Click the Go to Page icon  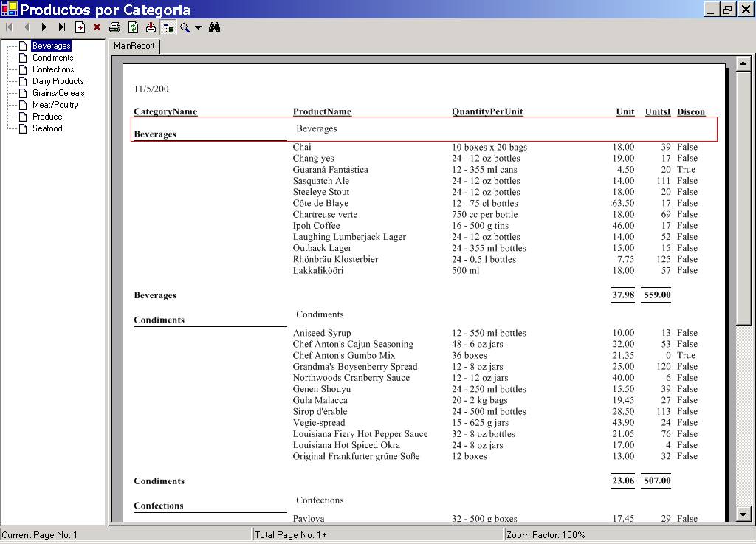click(x=80, y=27)
